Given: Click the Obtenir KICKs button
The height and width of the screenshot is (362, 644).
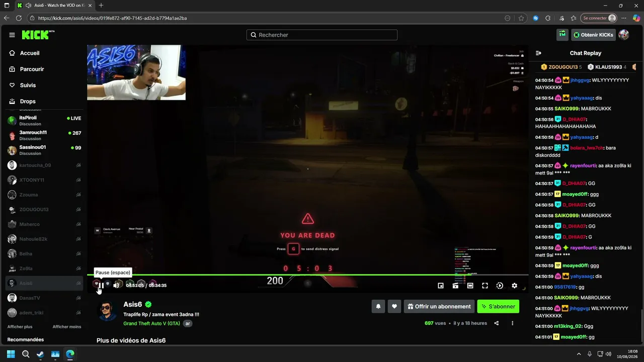Looking at the screenshot, I should tap(593, 35).
